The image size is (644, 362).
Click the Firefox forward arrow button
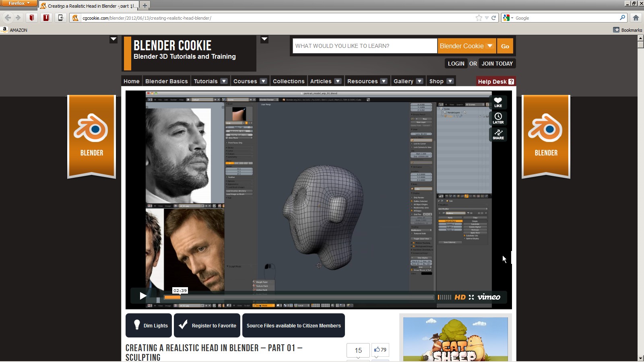(18, 18)
